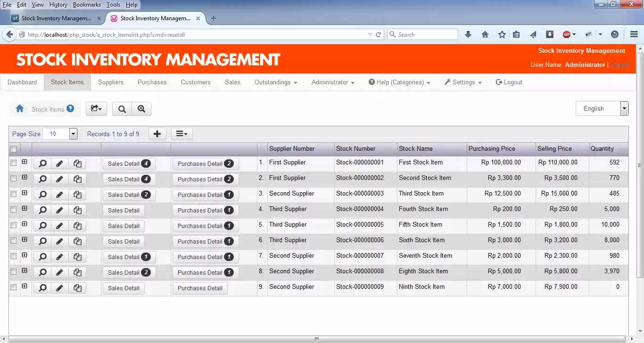Open the Suppliers menu tab
The image size is (644, 343).
[x=111, y=82]
